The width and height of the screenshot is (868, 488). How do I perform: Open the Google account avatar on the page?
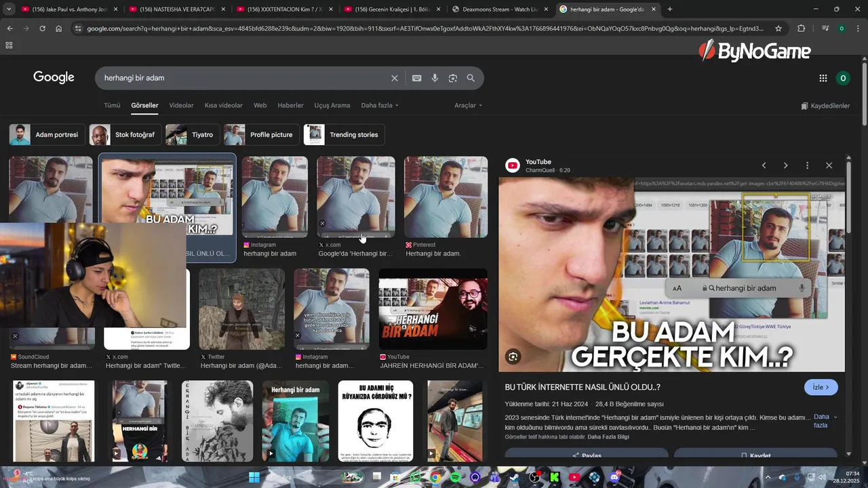tap(843, 78)
